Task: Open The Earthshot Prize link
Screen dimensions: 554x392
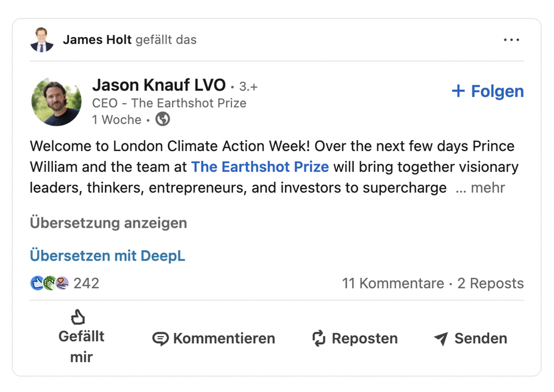Action: [260, 167]
